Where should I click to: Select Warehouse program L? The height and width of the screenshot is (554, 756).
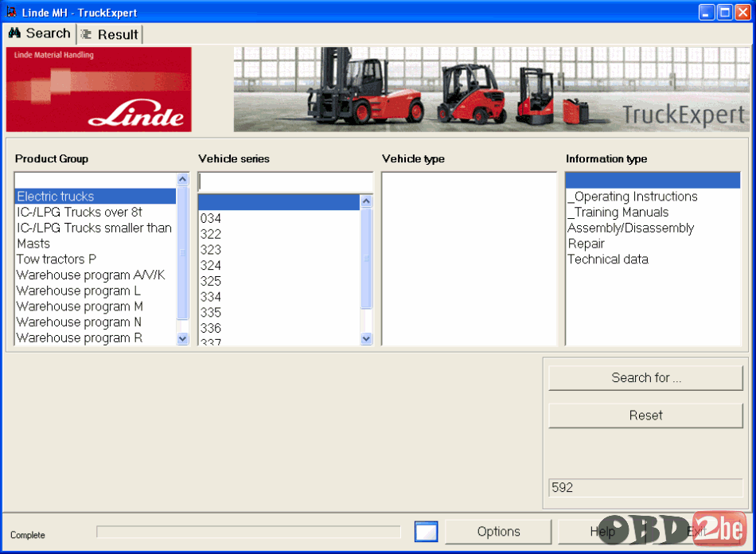pyautogui.click(x=95, y=291)
